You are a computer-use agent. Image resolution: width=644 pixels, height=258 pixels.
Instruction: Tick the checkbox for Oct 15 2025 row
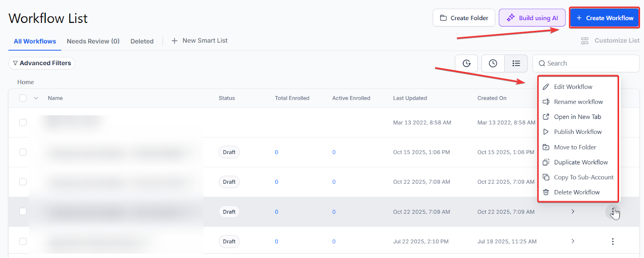coord(23,152)
